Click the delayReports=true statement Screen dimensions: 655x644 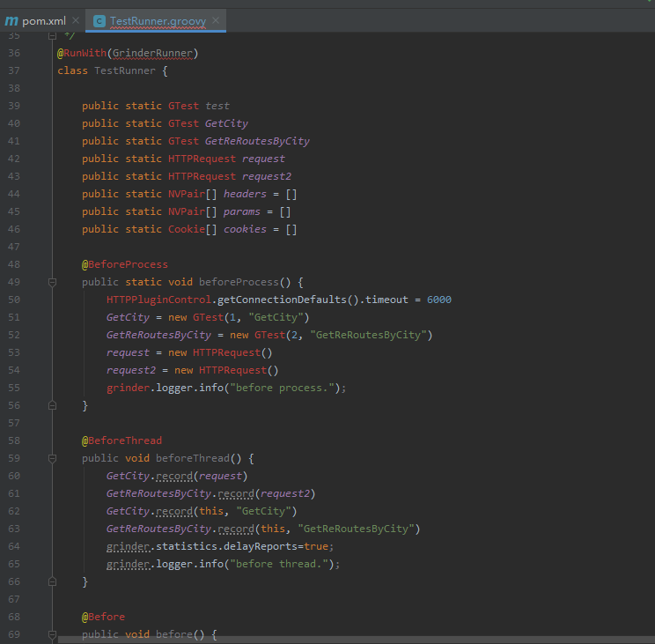click(275, 546)
